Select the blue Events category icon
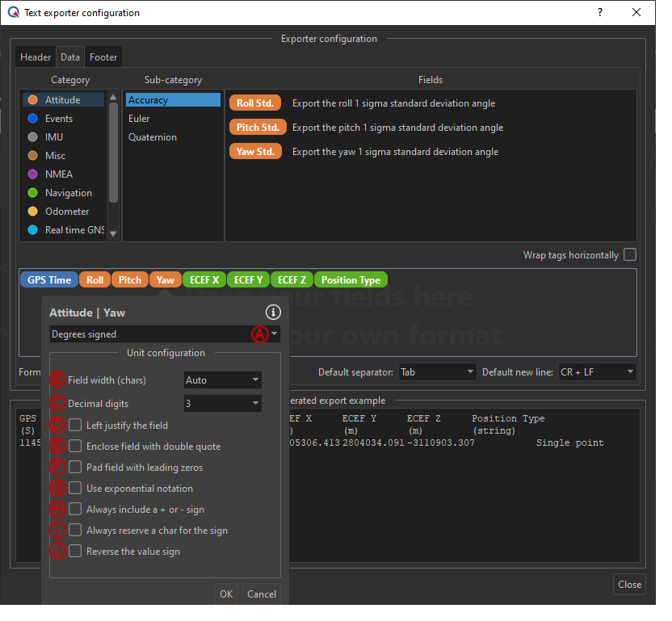Viewport: 672px width, 621px height. [32, 119]
